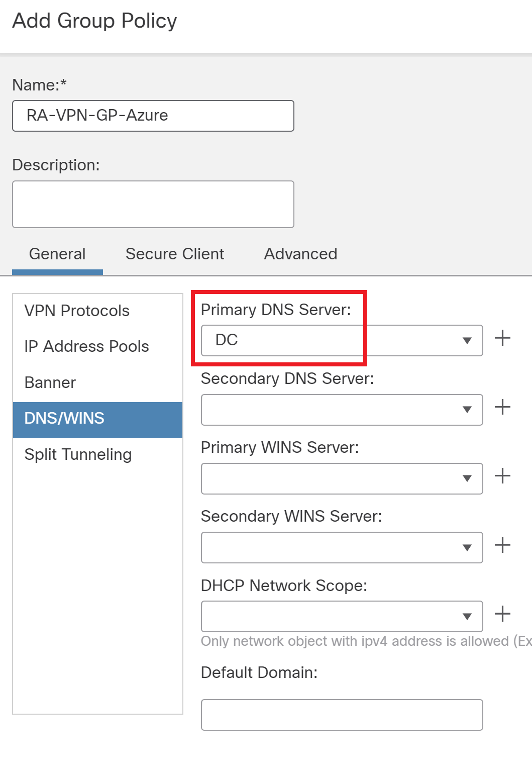Image resolution: width=532 pixels, height=779 pixels.
Task: Go to Split Tunneling settings
Action: 78,455
